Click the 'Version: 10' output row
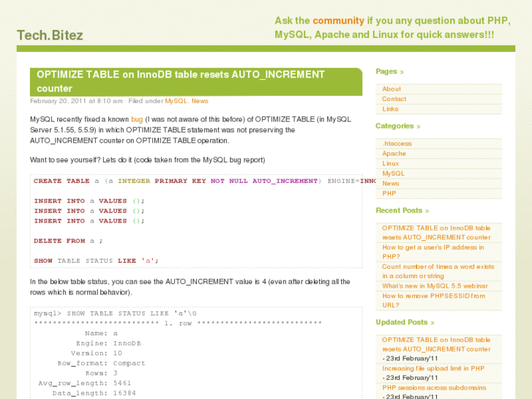532x399 pixels. (x=97, y=354)
